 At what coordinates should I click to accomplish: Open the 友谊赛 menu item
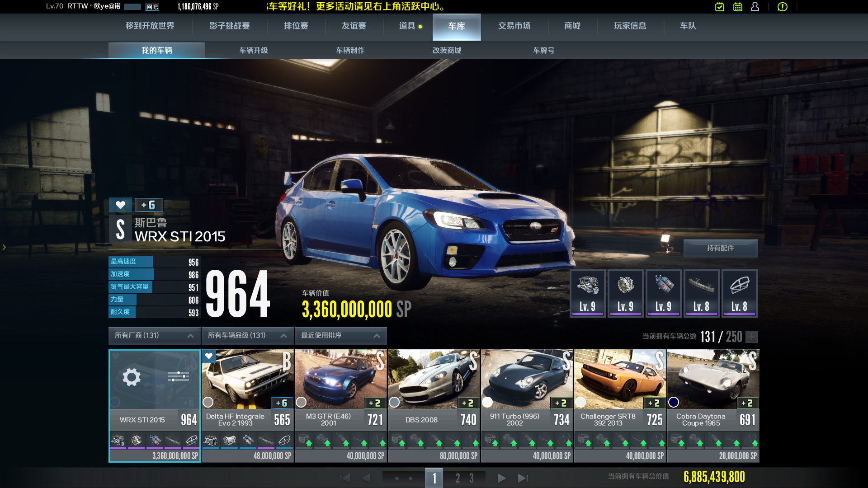click(354, 26)
